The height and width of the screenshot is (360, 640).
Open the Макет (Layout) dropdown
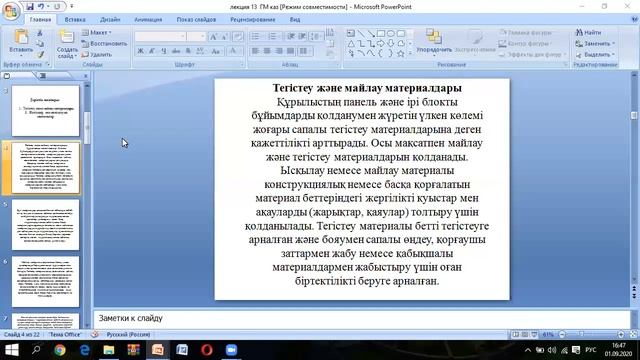97,32
